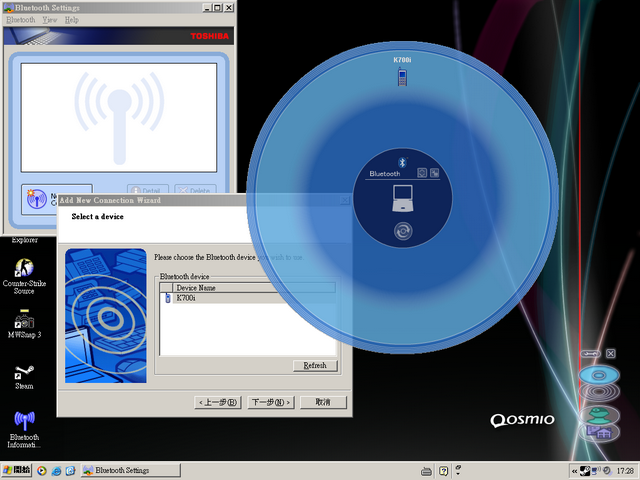The image size is (640, 480).
Task: Click the New Connection icon in Bluetooth Settings
Action: coord(37,199)
